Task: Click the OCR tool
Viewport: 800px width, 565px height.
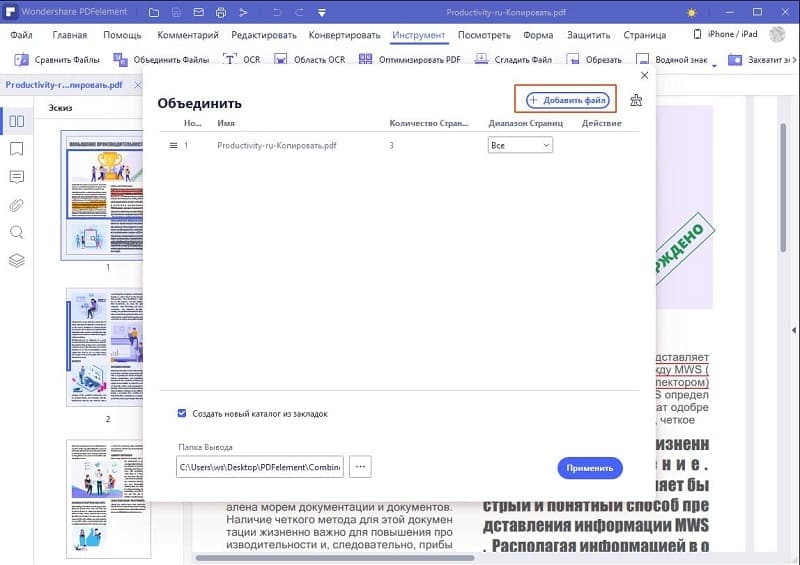Action: pos(242,60)
